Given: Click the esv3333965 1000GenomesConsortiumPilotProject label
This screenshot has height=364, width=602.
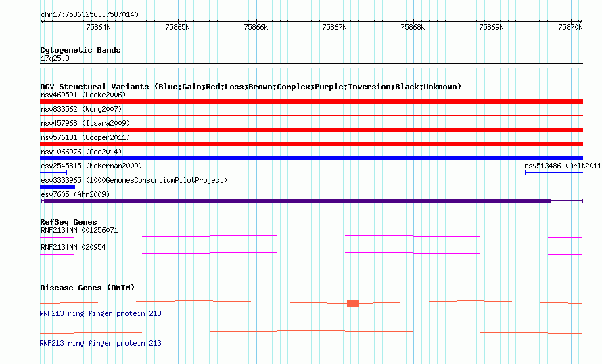Looking at the screenshot, I should point(134,180).
